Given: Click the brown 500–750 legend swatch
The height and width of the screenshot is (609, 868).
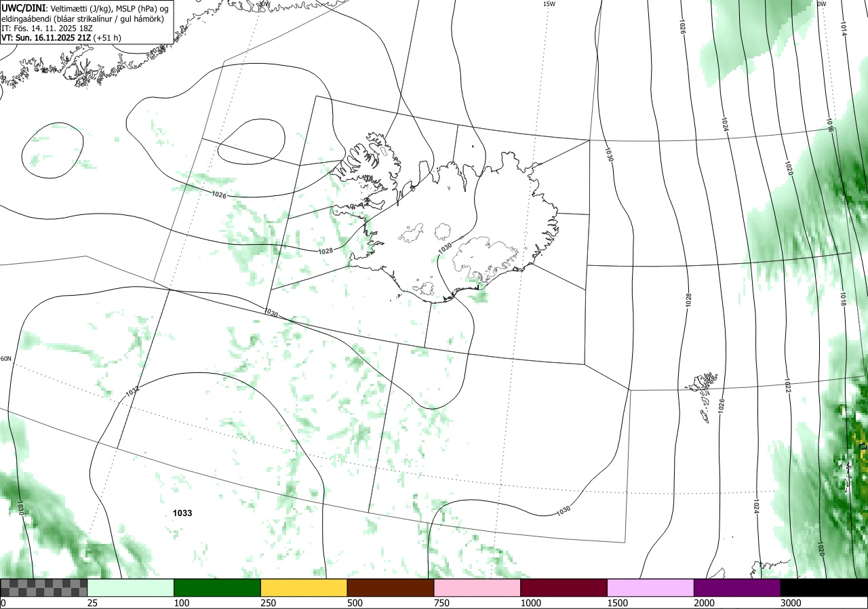Looking at the screenshot, I should [391, 587].
